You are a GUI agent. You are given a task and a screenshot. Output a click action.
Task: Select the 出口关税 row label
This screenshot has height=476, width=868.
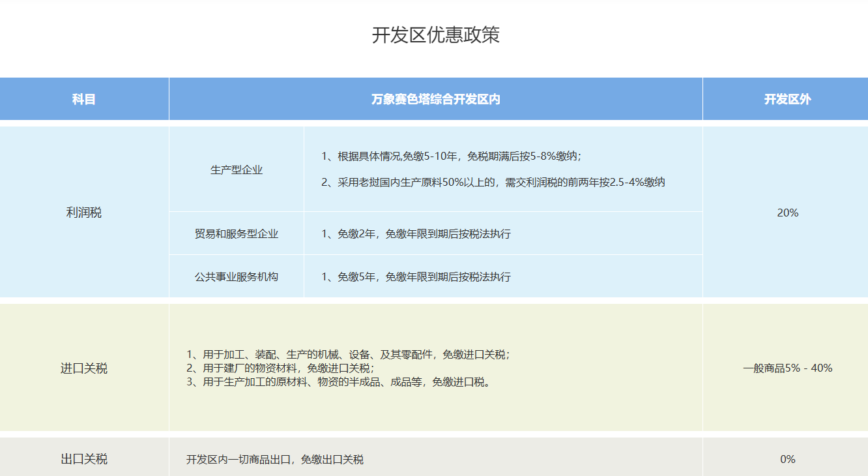click(x=83, y=458)
